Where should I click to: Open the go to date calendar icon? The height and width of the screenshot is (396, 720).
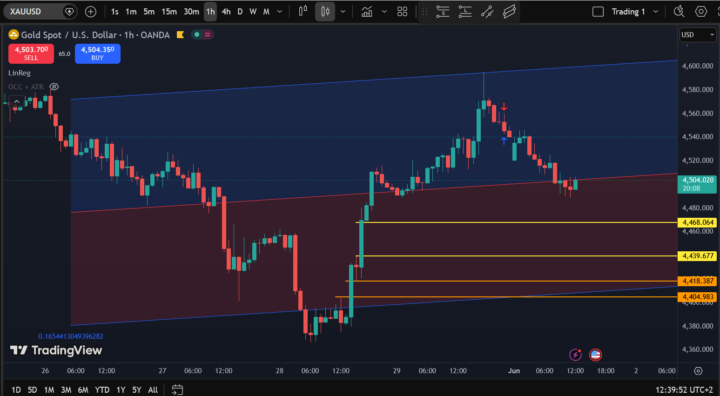point(178,390)
